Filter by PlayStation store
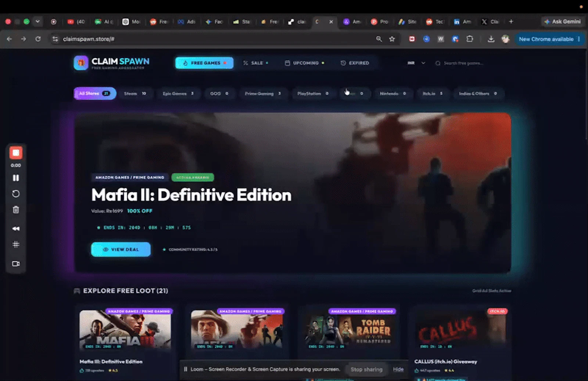Image resolution: width=588 pixels, height=381 pixels. [313, 94]
